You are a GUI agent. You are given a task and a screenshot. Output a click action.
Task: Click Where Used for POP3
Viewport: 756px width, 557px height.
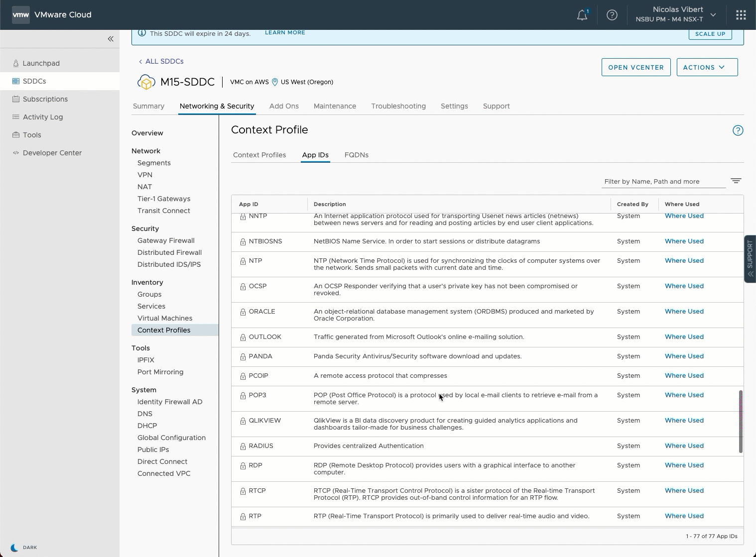click(x=684, y=395)
